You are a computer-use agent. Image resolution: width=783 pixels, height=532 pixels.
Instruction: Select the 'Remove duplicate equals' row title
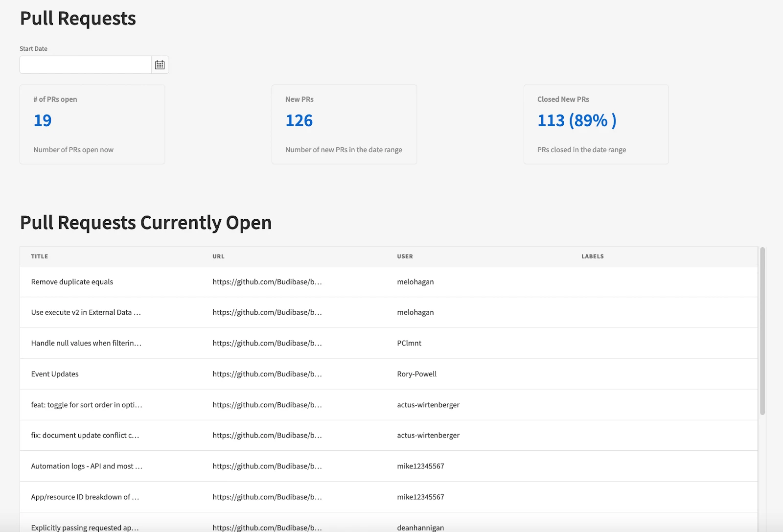tap(72, 282)
